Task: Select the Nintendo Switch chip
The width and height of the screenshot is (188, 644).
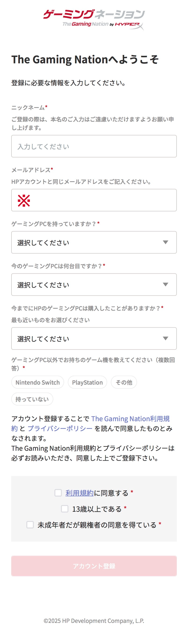Action: (38, 382)
